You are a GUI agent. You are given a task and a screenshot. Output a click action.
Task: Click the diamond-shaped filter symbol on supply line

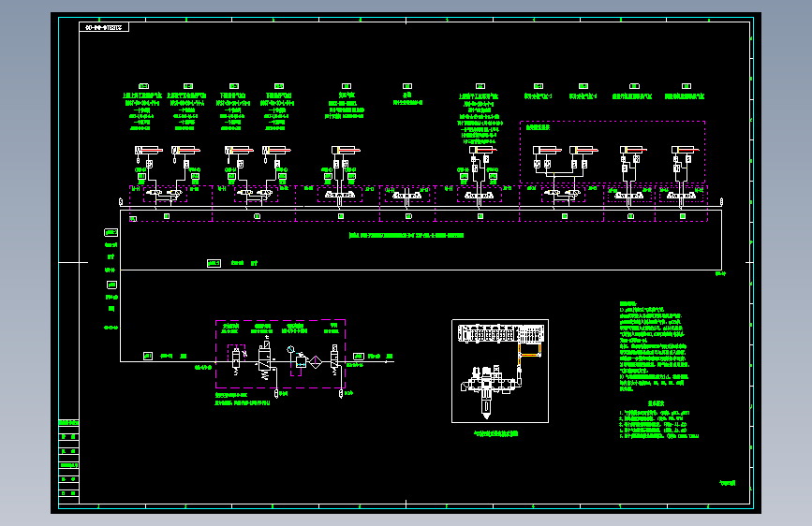coord(316,361)
